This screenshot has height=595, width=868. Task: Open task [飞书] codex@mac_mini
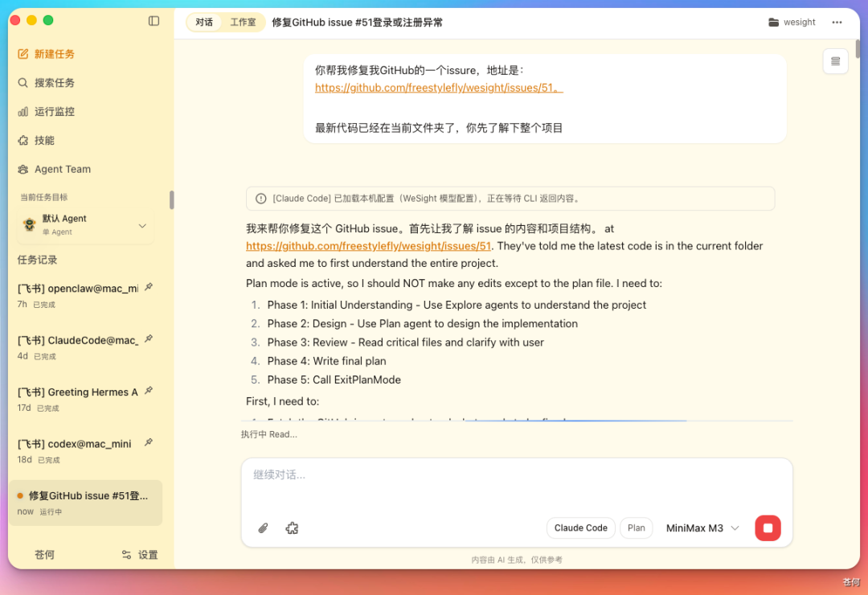click(86, 451)
